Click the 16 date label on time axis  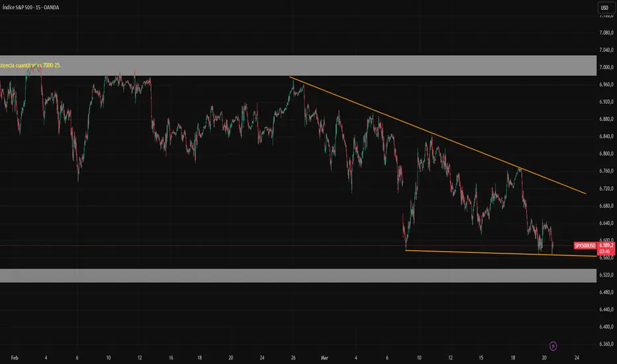(x=171, y=357)
